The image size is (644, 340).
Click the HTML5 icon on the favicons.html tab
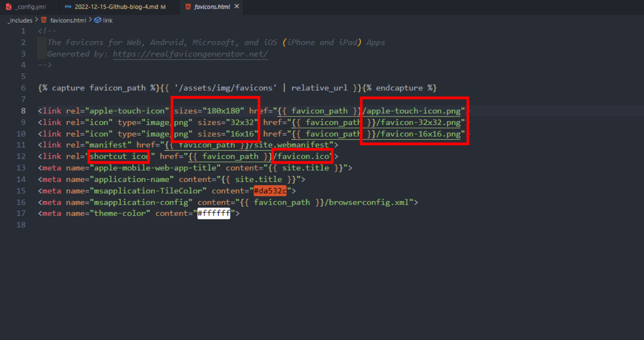coord(188,7)
